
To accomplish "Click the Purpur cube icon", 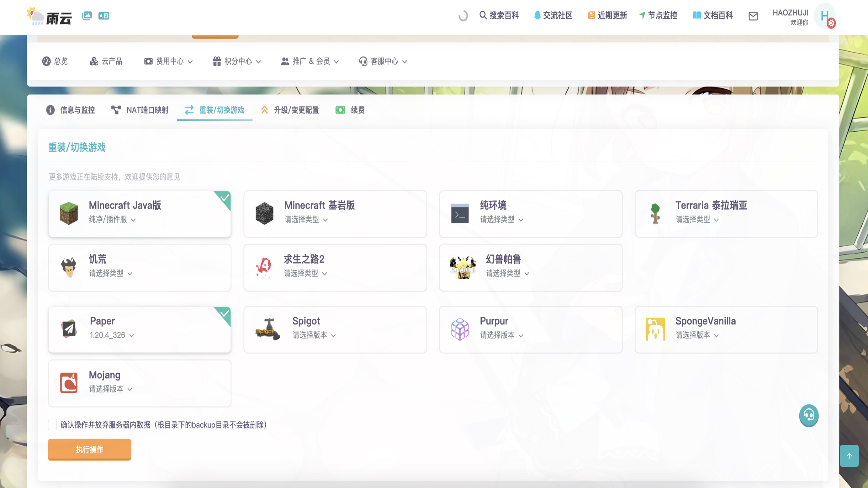I will point(460,329).
